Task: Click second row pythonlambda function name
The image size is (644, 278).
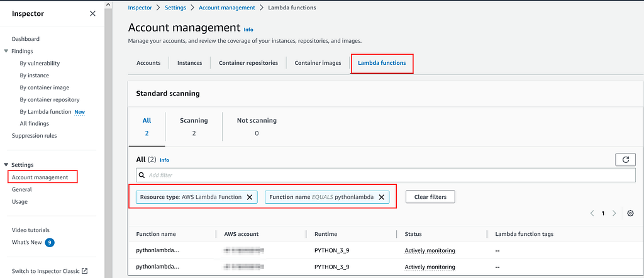Action: tap(158, 267)
